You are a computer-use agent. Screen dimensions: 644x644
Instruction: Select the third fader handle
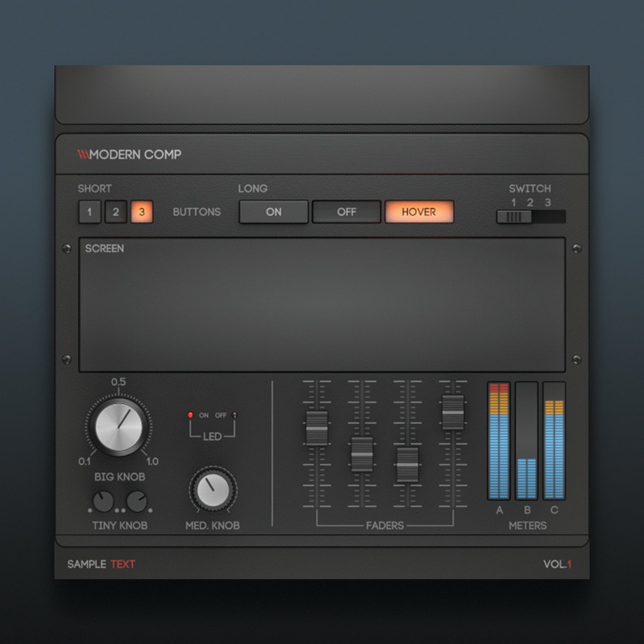tap(407, 464)
